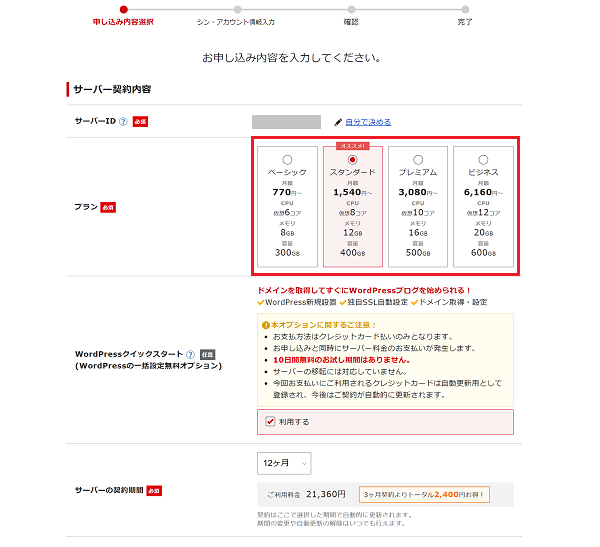Screen dimensions: 600x547
Task: Click the grayed server ID field
Action: click(286, 122)
